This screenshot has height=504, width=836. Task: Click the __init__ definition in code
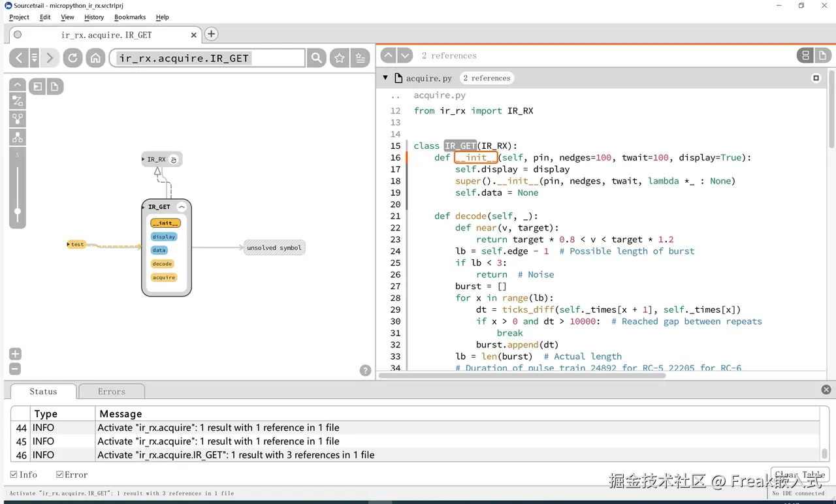476,157
